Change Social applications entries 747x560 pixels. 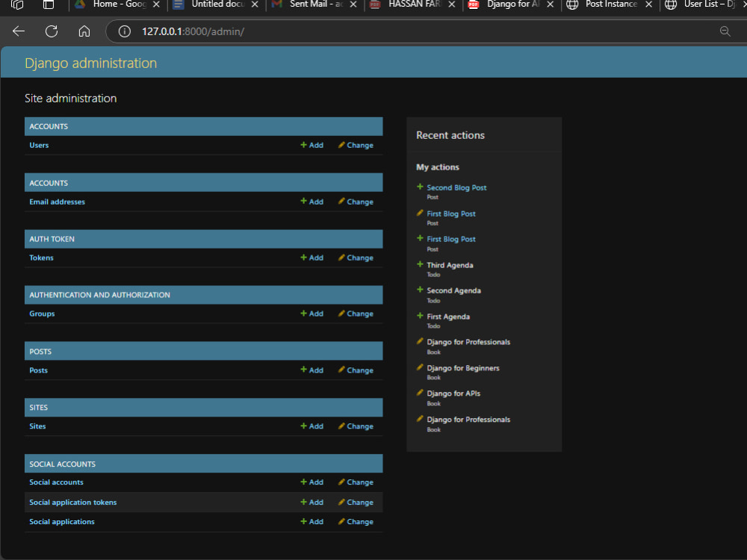tap(356, 522)
